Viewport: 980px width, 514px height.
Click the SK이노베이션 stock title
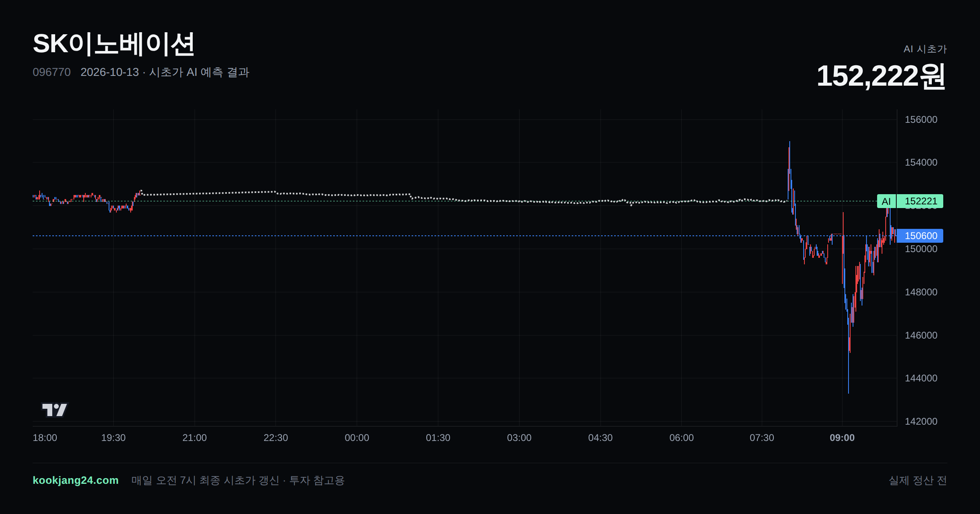114,44
